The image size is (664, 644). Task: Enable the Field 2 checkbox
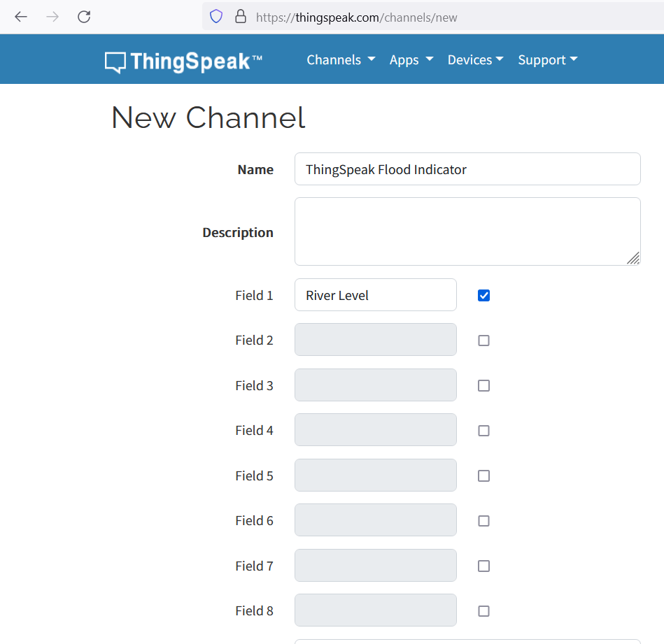click(483, 341)
